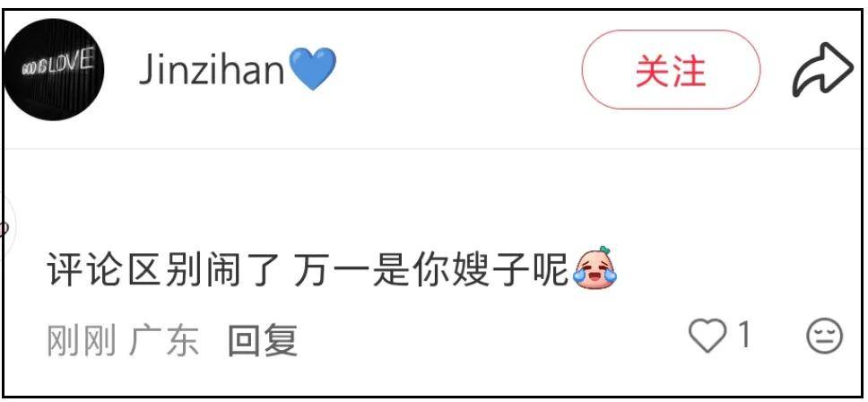This screenshot has height=402, width=868.
Task: Select the 刚刚 timestamp label
Action: coord(82,339)
